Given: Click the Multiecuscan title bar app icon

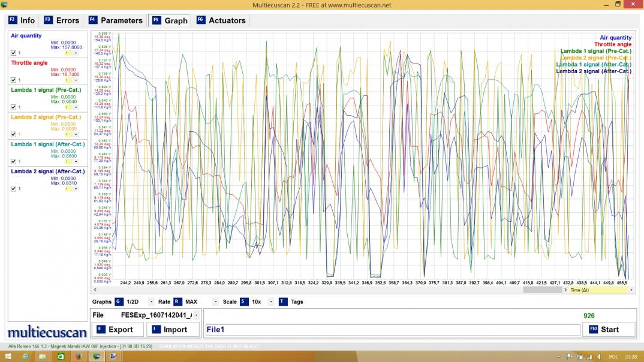Looking at the screenshot, I should 4,5.
